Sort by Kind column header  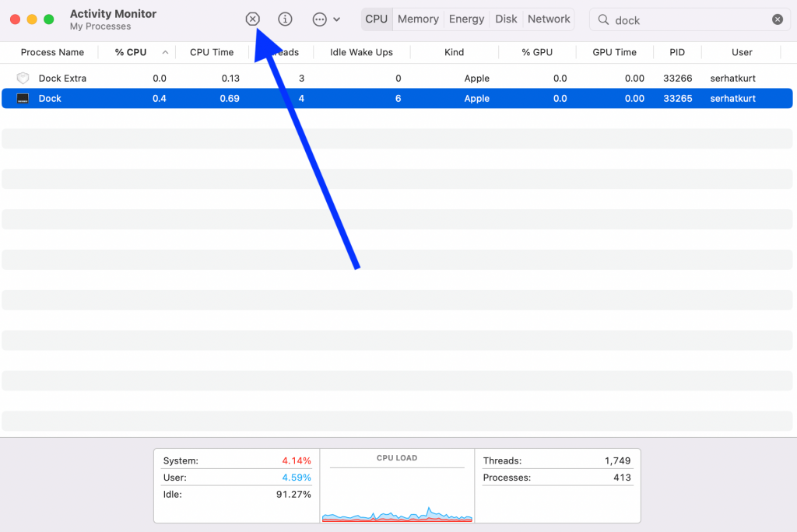pyautogui.click(x=454, y=52)
